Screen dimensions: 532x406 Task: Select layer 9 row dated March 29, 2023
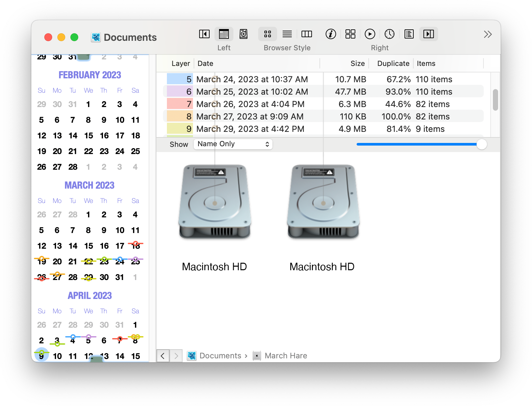(x=323, y=129)
